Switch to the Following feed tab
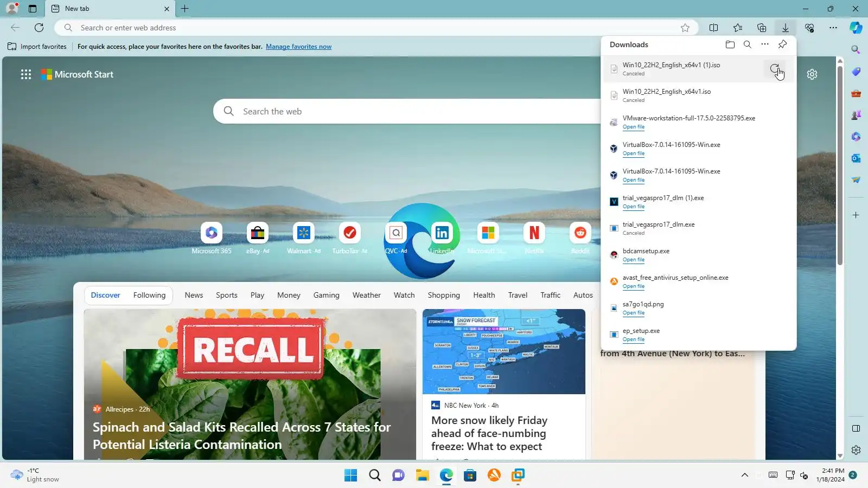 [149, 295]
